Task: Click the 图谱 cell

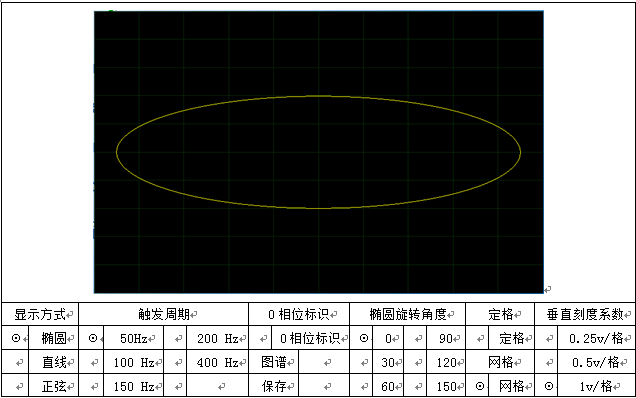Action: click(x=274, y=362)
